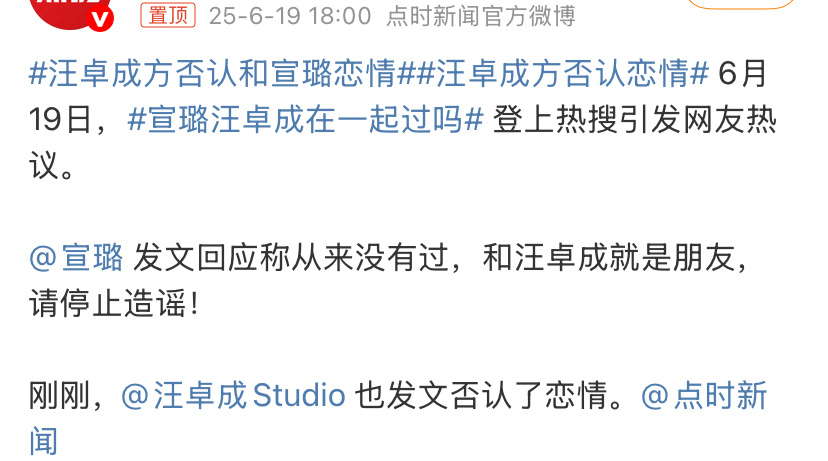Tap the verified V badge on the avatar
The width and height of the screenshot is (828, 461).
(x=100, y=20)
